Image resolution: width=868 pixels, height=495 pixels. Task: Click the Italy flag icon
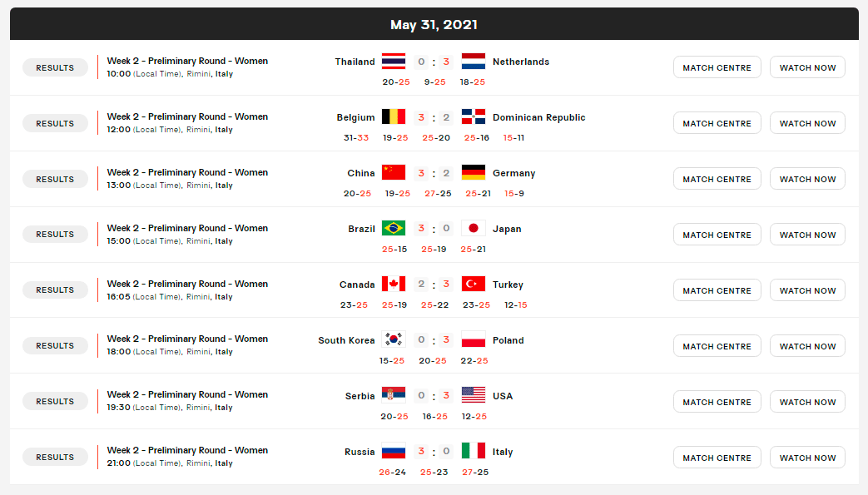pos(474,451)
